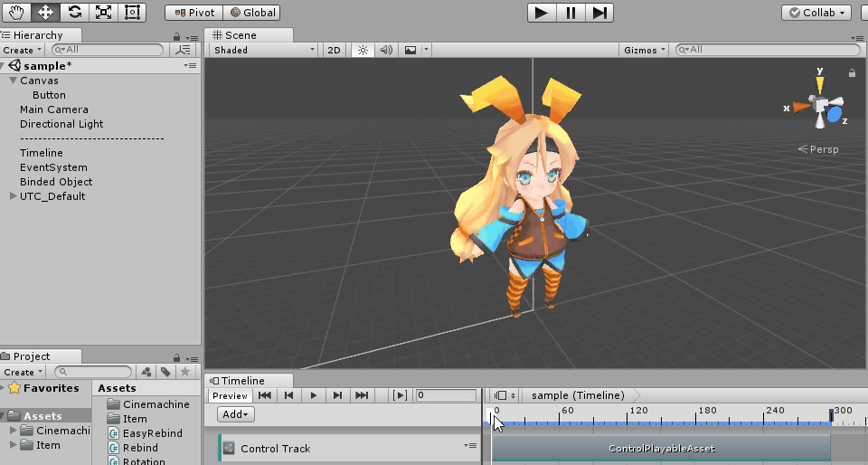Lock the Hierarchy panel
This screenshot has width=868, height=465.
pyautogui.click(x=176, y=36)
